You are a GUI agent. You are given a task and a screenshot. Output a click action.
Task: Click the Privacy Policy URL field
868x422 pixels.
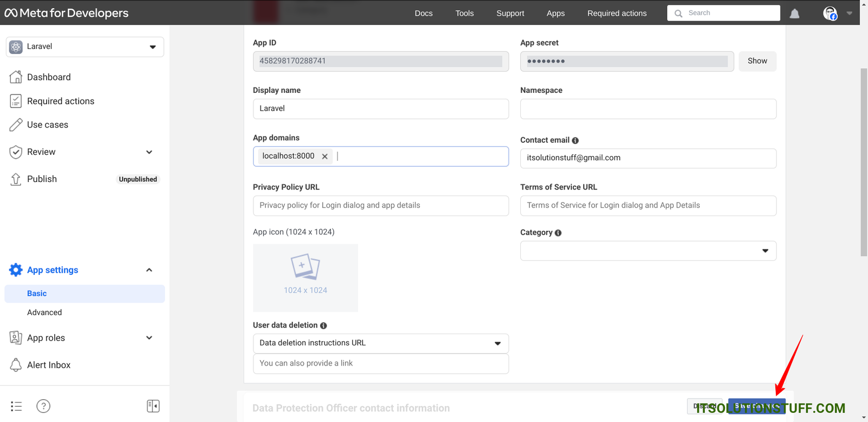pyautogui.click(x=380, y=206)
